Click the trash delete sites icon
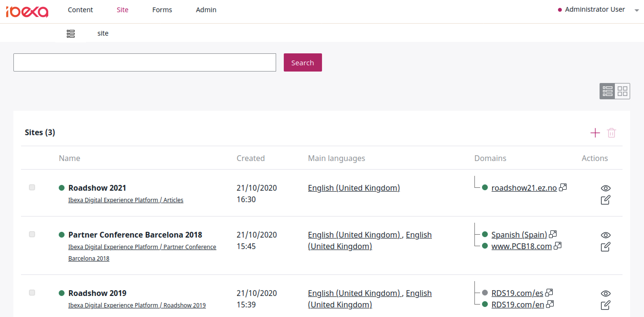This screenshot has height=317, width=644. click(x=611, y=133)
